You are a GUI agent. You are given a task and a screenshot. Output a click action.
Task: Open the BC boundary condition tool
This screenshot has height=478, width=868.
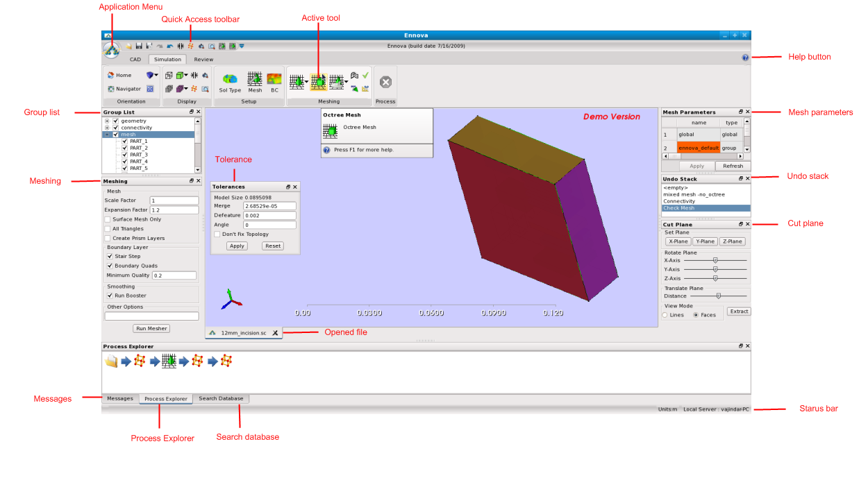point(274,80)
